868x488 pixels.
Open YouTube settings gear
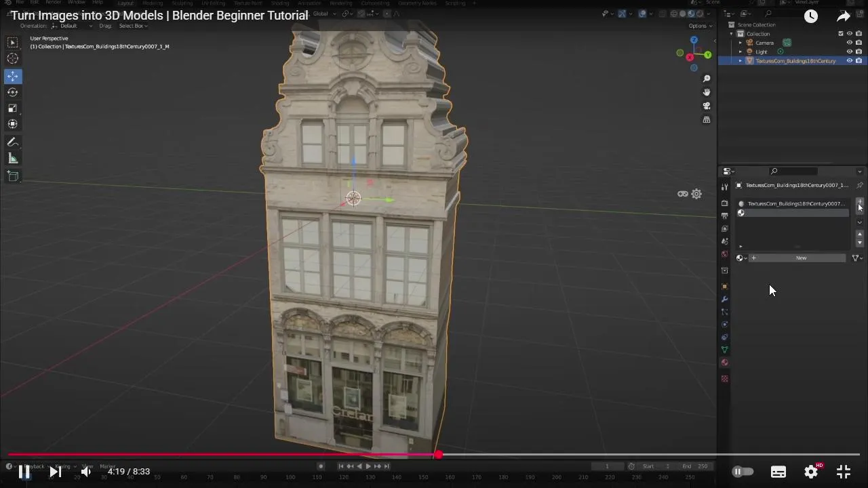(x=811, y=472)
